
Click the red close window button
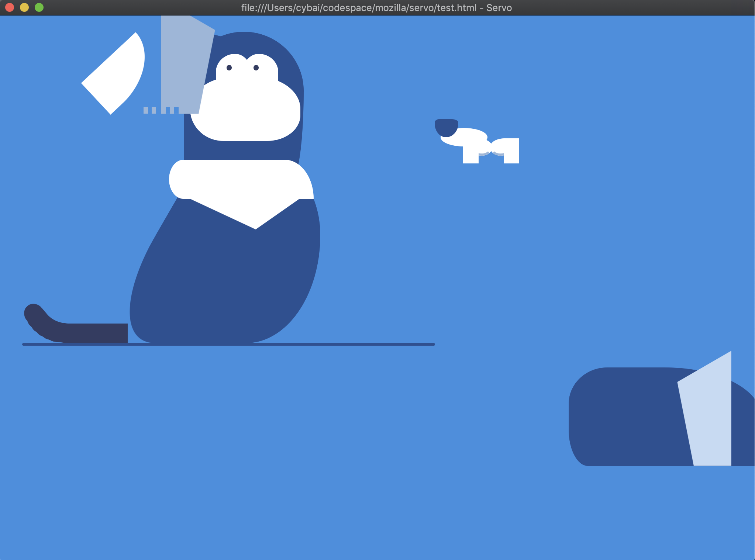click(x=10, y=7)
